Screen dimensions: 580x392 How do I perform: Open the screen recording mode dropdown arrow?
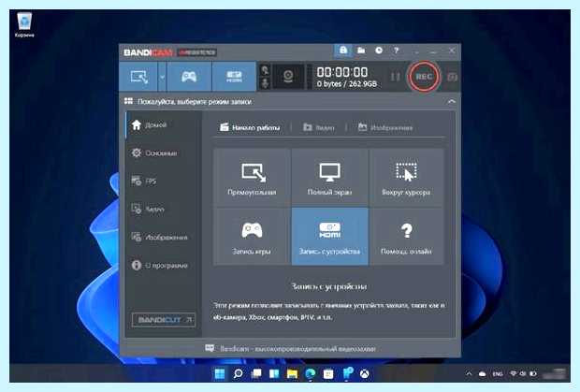point(162,77)
